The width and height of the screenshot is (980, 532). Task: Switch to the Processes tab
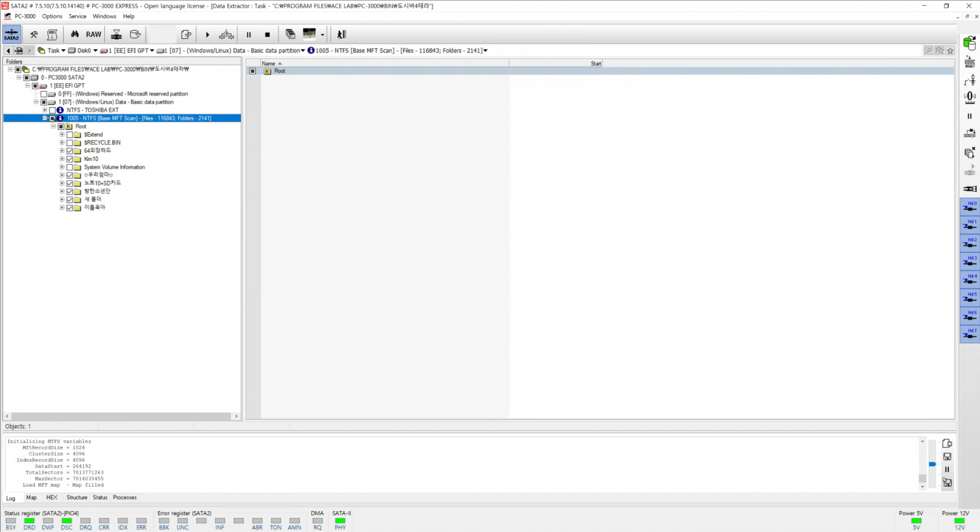125,498
